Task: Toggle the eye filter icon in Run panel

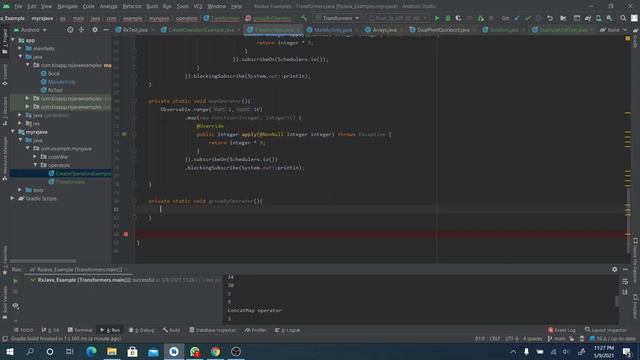Action: tap(16, 306)
